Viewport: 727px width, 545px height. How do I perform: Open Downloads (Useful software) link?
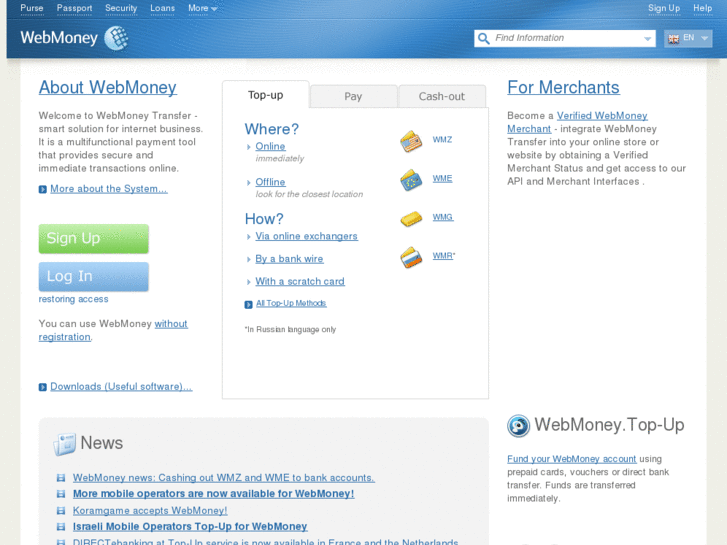[121, 386]
